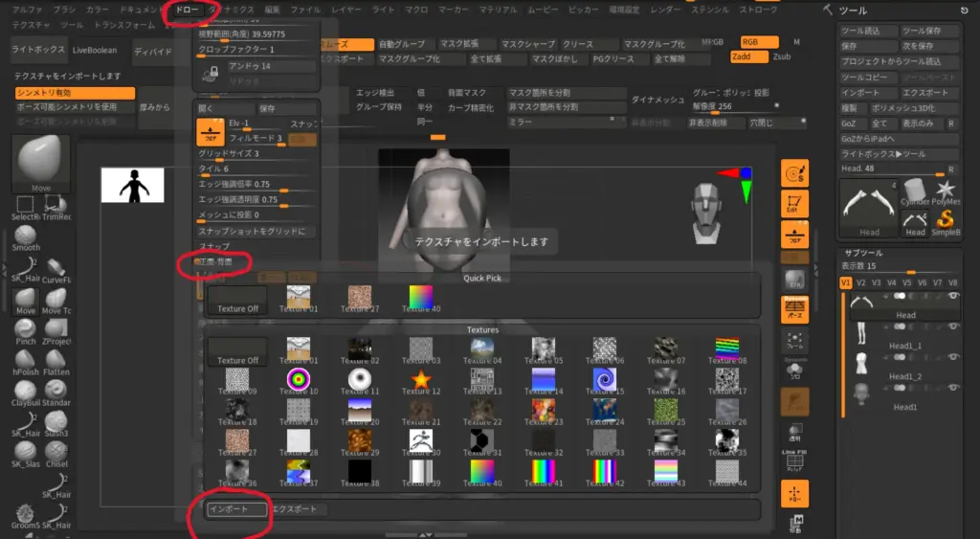Screen dimensions: 980x539
Task: Open the テクスチャ menu
Action: click(31, 25)
